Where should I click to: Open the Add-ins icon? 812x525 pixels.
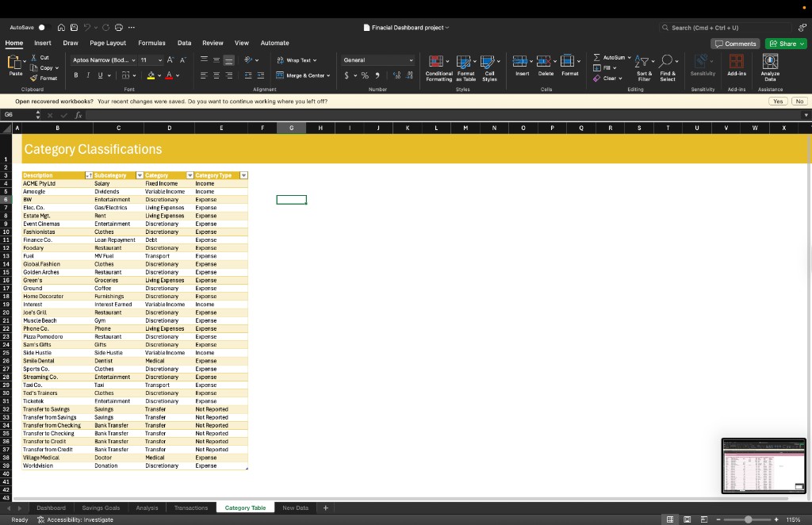(x=736, y=62)
